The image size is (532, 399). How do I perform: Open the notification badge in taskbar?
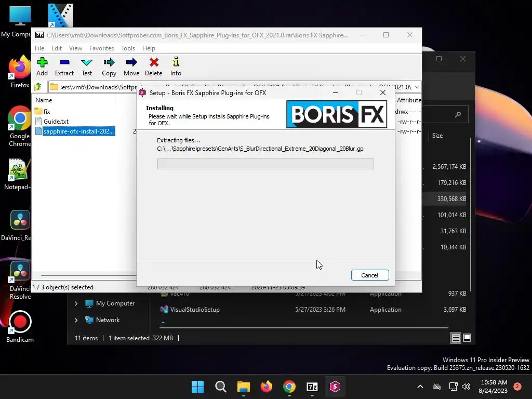tap(517, 386)
